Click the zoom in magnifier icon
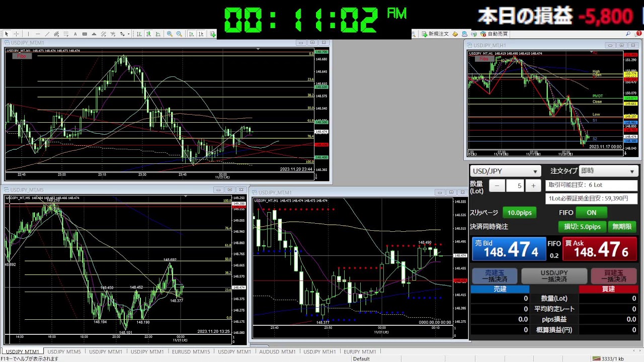The image size is (644, 362). 170,34
